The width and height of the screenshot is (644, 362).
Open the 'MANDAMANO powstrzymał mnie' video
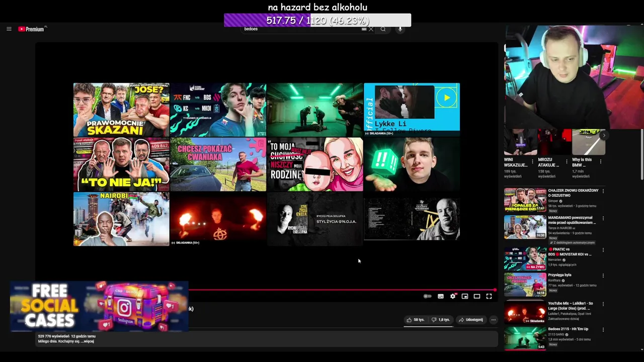(572, 220)
